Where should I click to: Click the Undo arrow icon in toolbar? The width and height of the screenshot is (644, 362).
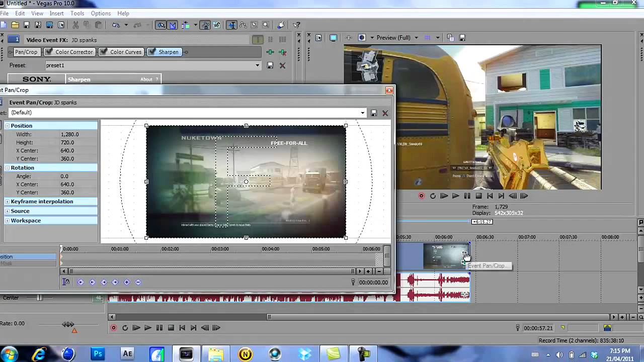click(x=116, y=25)
